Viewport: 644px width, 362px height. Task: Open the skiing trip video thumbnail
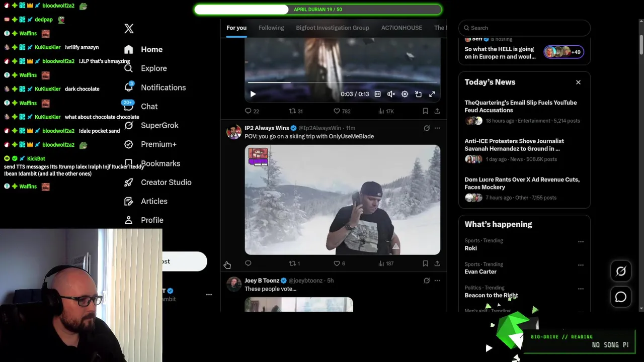point(343,200)
